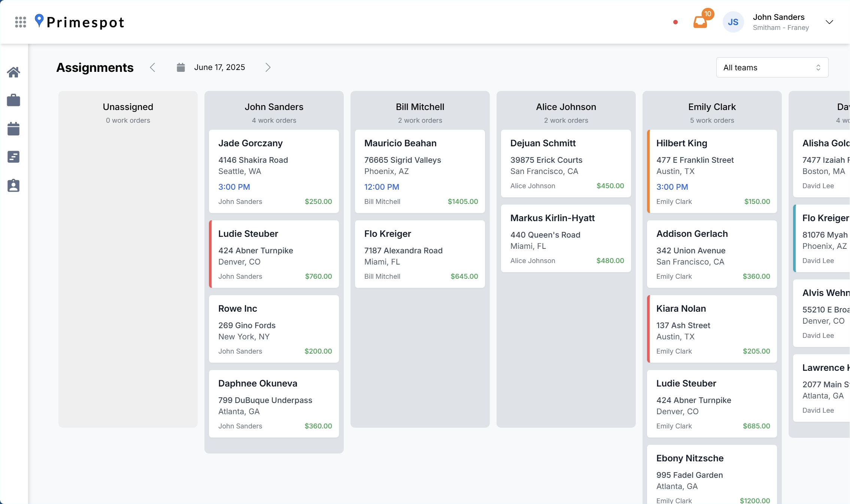
Task: Expand the All teams dropdown
Action: 772,67
